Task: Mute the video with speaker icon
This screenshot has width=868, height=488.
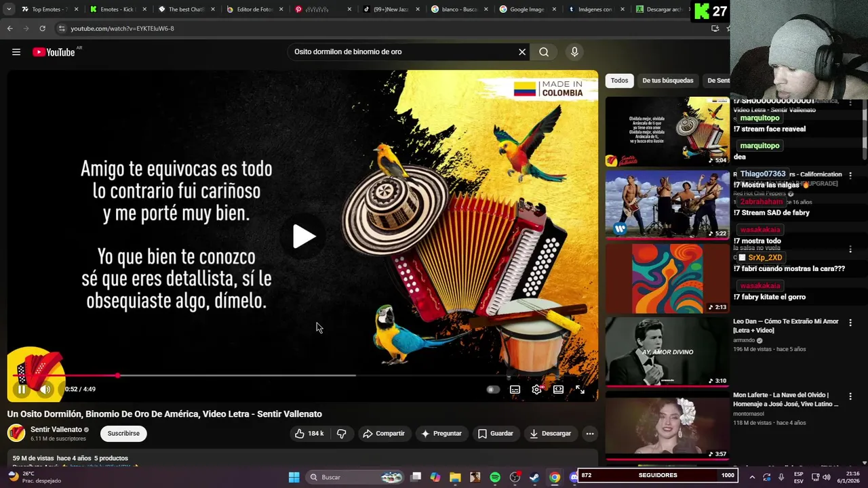Action: [x=45, y=389]
